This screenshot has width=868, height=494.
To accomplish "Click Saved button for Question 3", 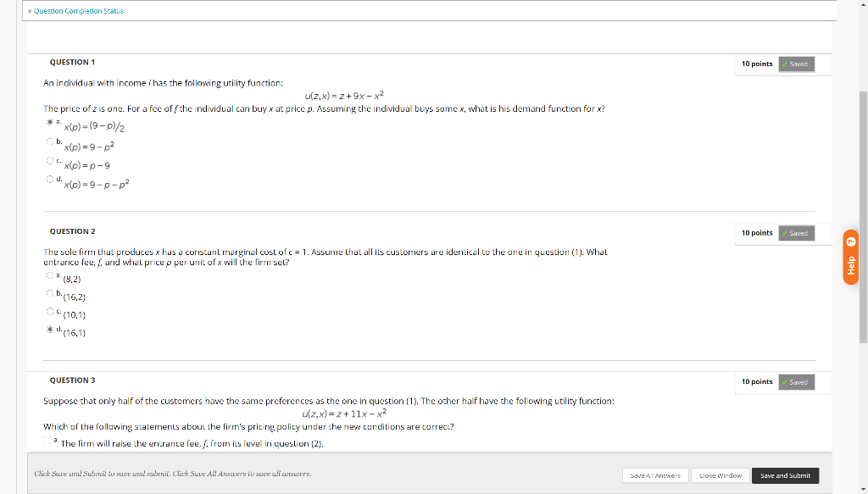I will click(796, 382).
